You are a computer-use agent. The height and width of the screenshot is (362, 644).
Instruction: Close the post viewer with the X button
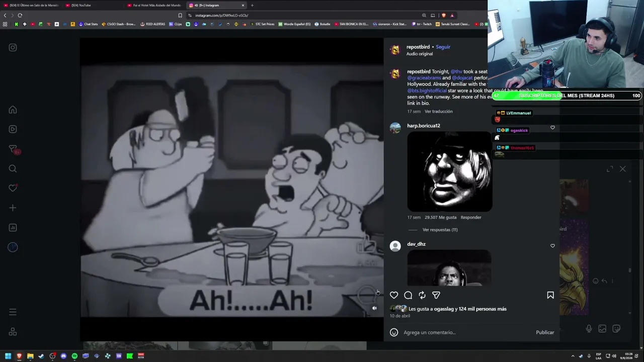click(x=623, y=169)
